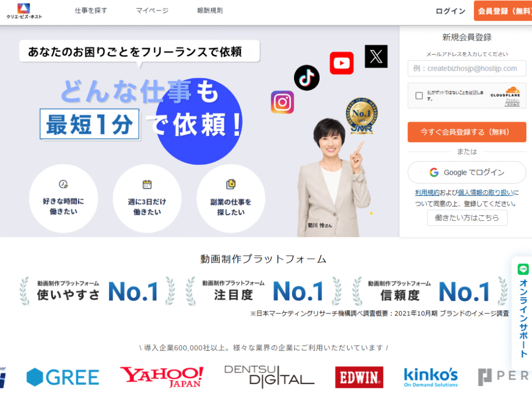Click the LINE icon on support tab
Screen dimensions: 532x408
(x=523, y=269)
